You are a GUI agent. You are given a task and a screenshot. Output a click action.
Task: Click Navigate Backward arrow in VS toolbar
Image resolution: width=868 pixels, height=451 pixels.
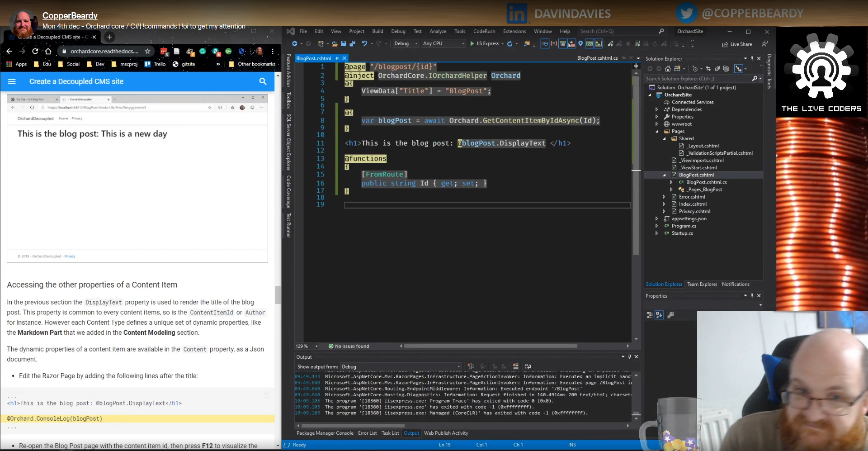[295, 43]
